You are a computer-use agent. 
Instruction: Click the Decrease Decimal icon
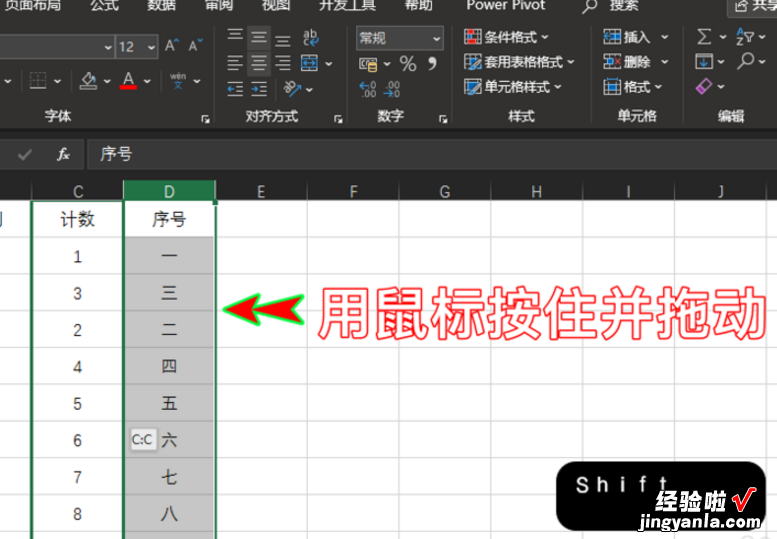[x=391, y=90]
